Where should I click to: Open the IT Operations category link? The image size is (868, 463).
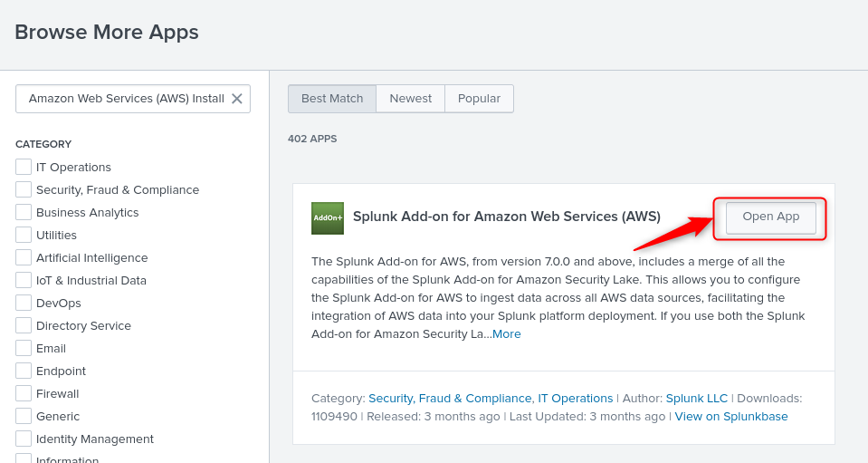pos(575,398)
